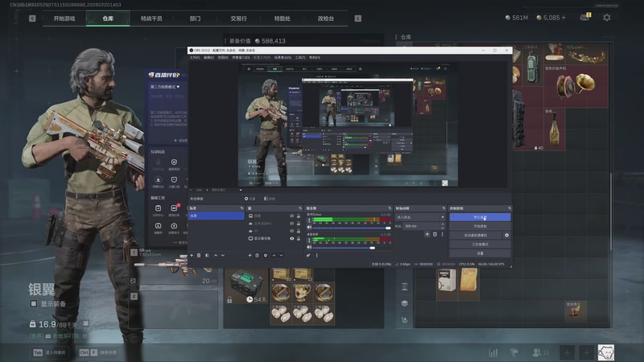Toggle visibility of first source in list
644x362 pixels.
coord(291,216)
